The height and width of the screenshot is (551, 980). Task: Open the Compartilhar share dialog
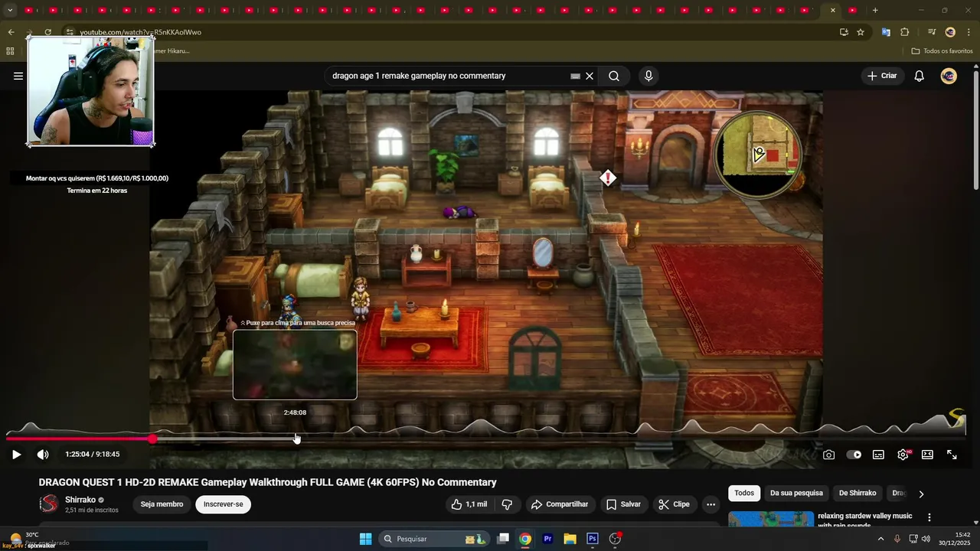point(560,504)
